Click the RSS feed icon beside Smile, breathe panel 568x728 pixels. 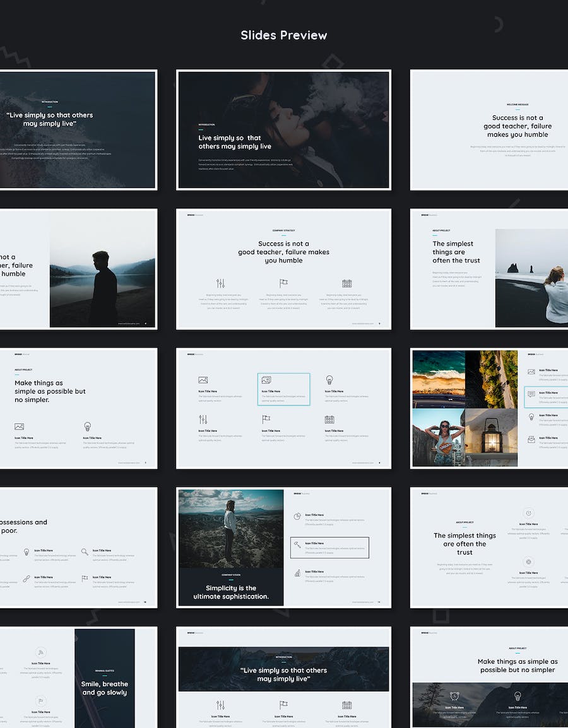[x=40, y=652]
